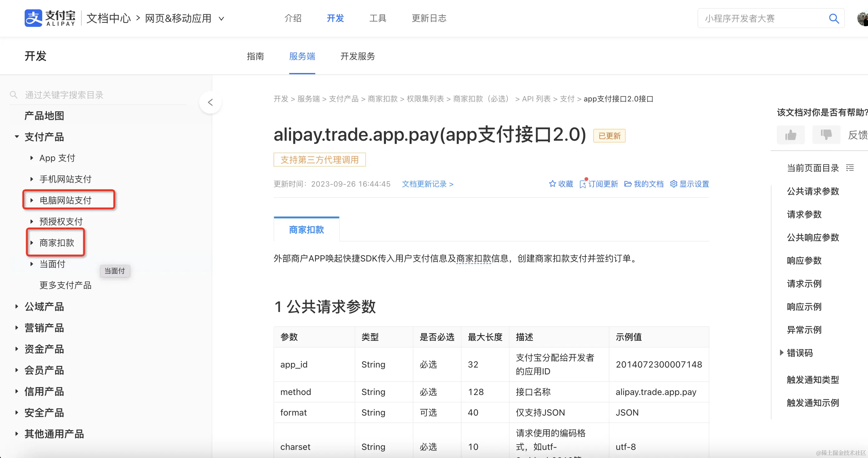Switch to the 指南 tab

255,56
